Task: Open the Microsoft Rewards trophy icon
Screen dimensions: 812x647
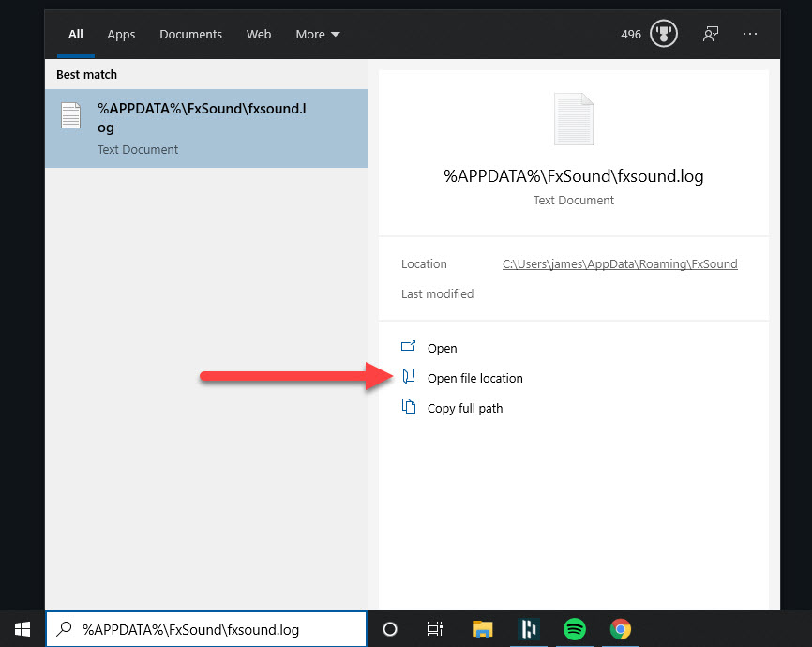Action: point(664,33)
